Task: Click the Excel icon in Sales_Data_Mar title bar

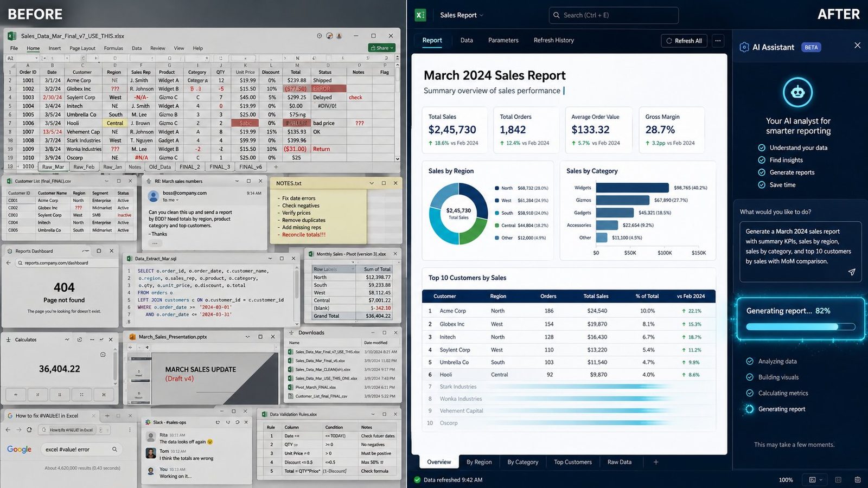Action: tap(11, 36)
